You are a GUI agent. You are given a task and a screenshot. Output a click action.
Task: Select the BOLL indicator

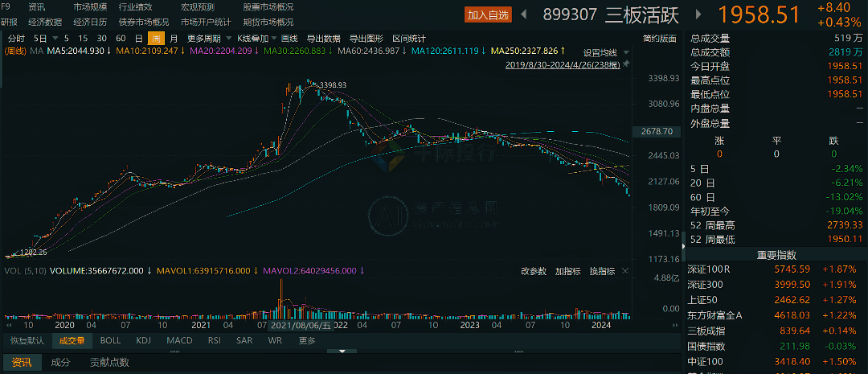[x=110, y=340]
